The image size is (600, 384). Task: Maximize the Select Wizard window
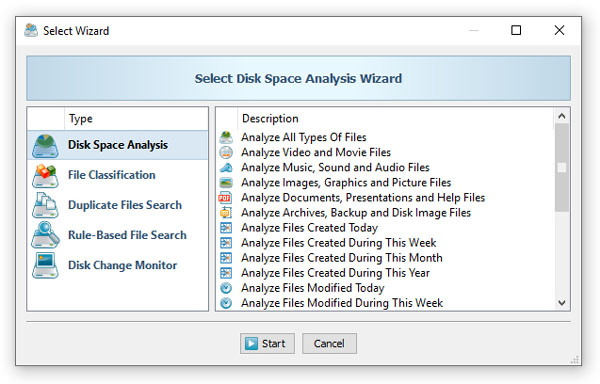click(516, 30)
